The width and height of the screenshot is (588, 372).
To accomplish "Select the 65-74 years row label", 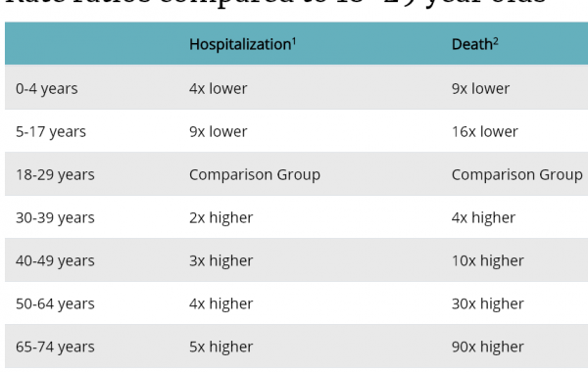I will click(x=55, y=347).
